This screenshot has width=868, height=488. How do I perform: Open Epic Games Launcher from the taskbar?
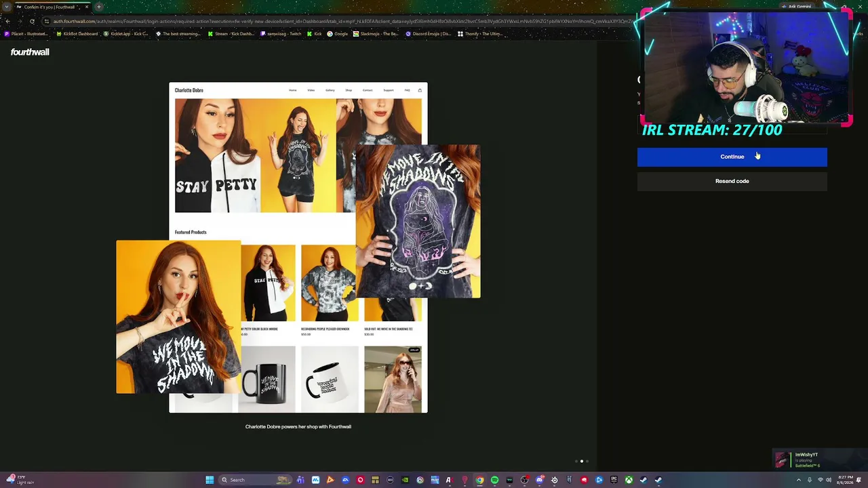coord(614,480)
